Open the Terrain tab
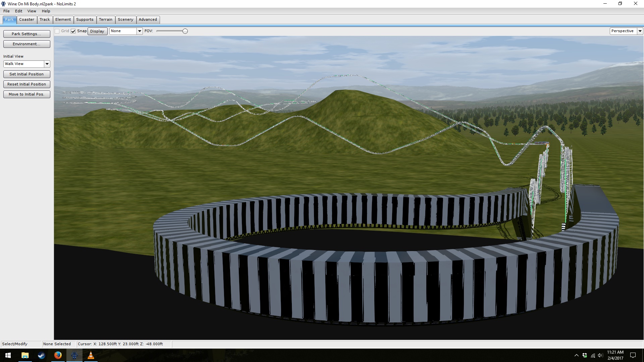644x362 pixels. [105, 19]
